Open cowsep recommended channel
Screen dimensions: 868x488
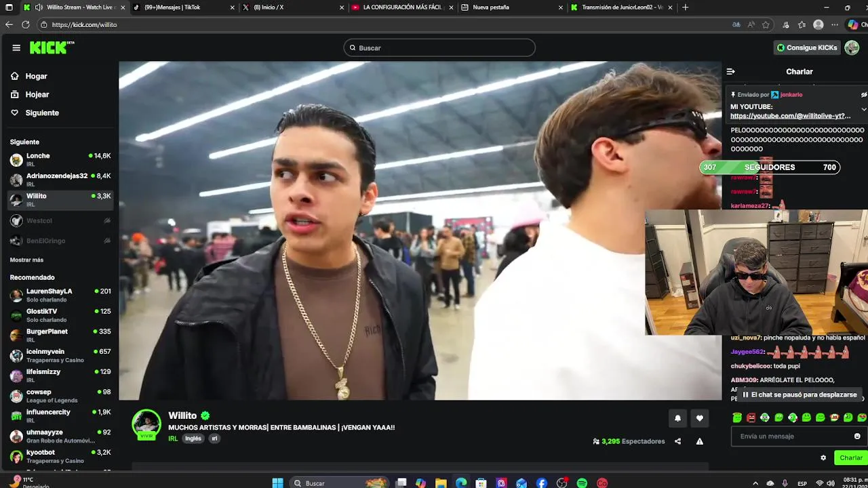(60, 396)
